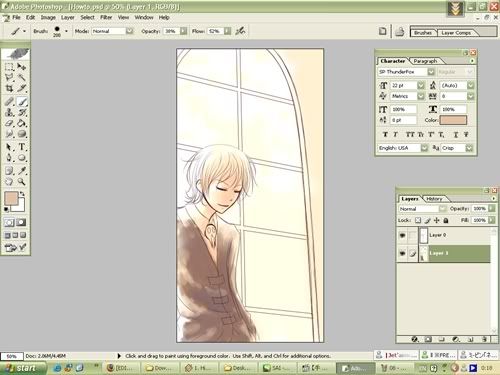The height and width of the screenshot is (375, 500).
Task: Open the brush Mode dropdown
Action: [x=130, y=31]
